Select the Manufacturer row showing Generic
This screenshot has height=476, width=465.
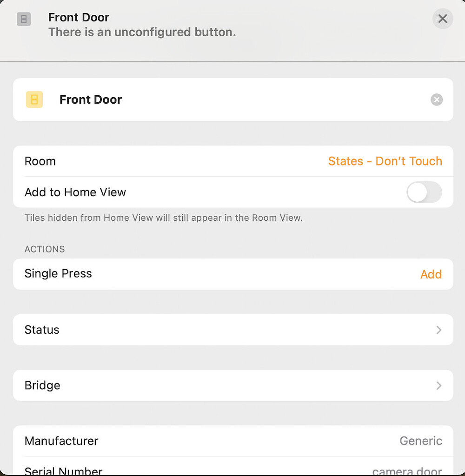(232, 441)
